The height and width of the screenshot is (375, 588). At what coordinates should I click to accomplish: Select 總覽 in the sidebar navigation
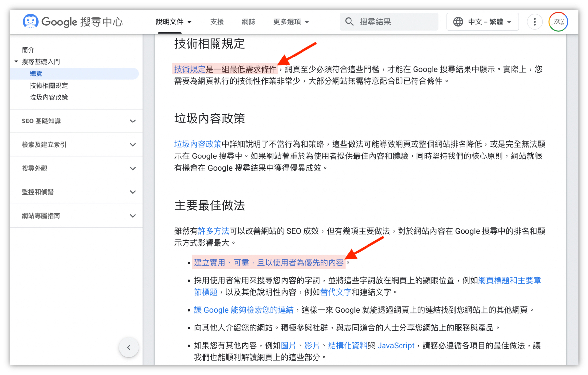(x=36, y=73)
